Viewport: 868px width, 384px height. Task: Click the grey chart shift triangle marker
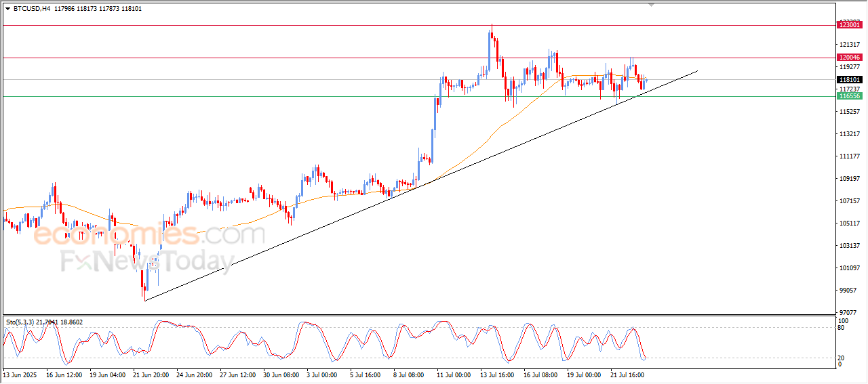pyautogui.click(x=652, y=5)
